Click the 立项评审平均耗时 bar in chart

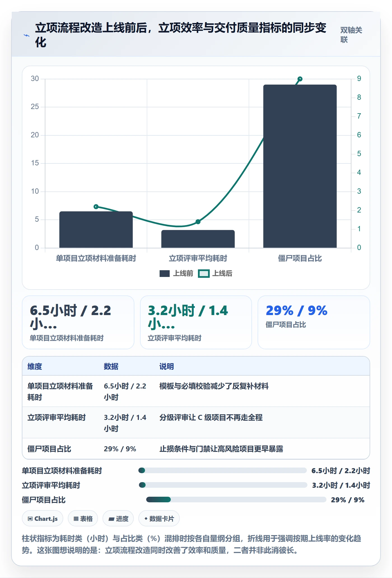click(198, 239)
